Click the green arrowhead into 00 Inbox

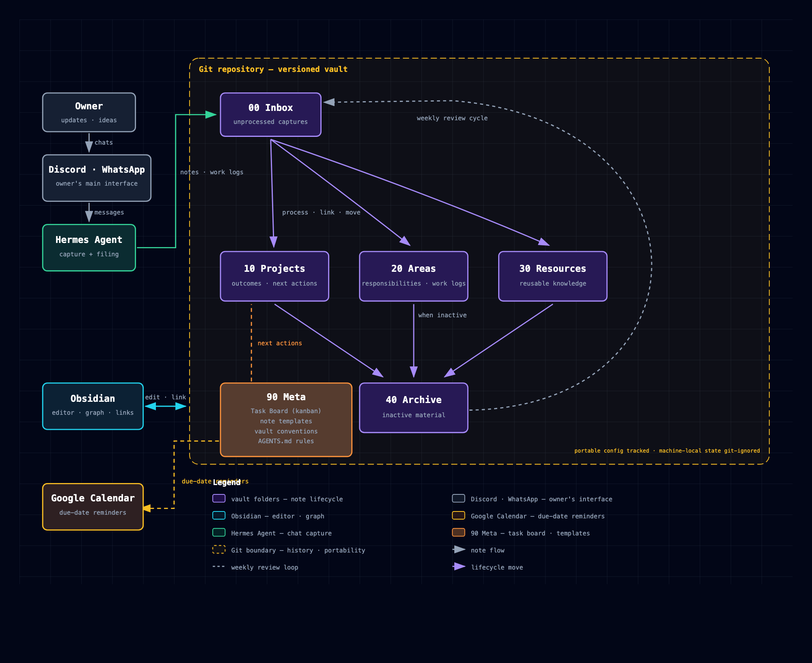211,115
